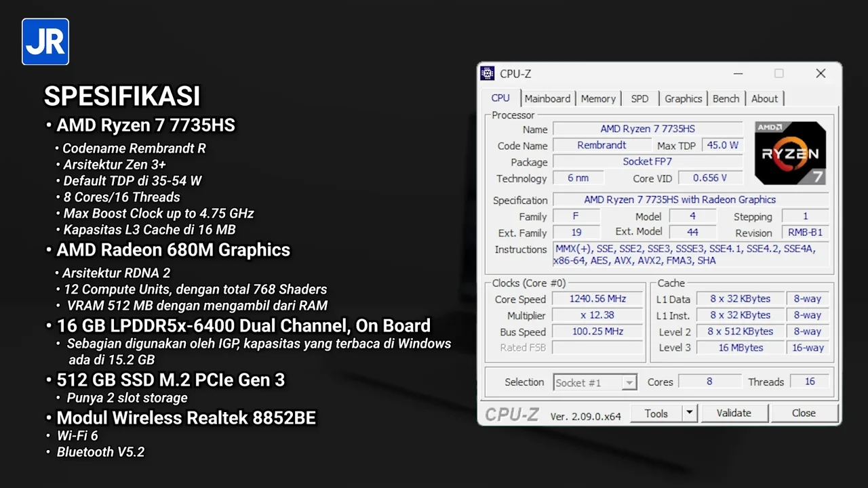Select the CPU tab
Viewport: 868px width, 488px height.
500,98
